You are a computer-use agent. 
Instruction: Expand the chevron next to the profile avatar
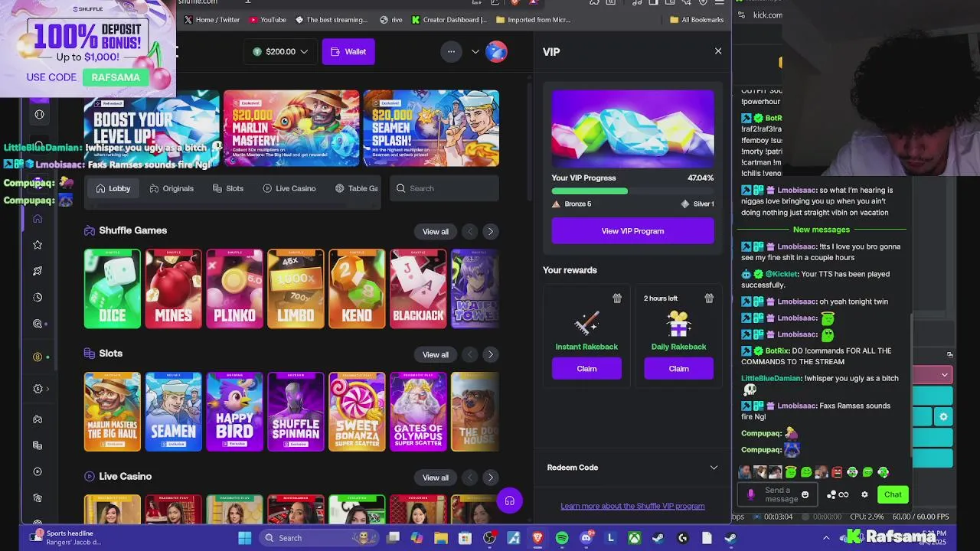475,52
